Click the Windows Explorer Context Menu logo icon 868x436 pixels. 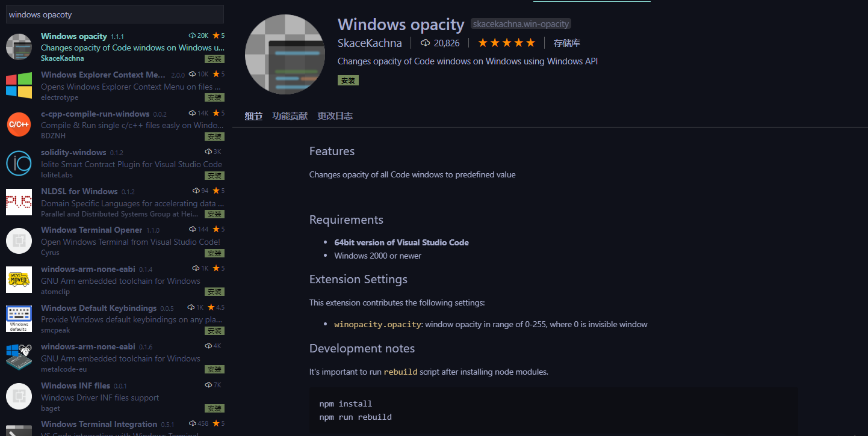[19, 85]
